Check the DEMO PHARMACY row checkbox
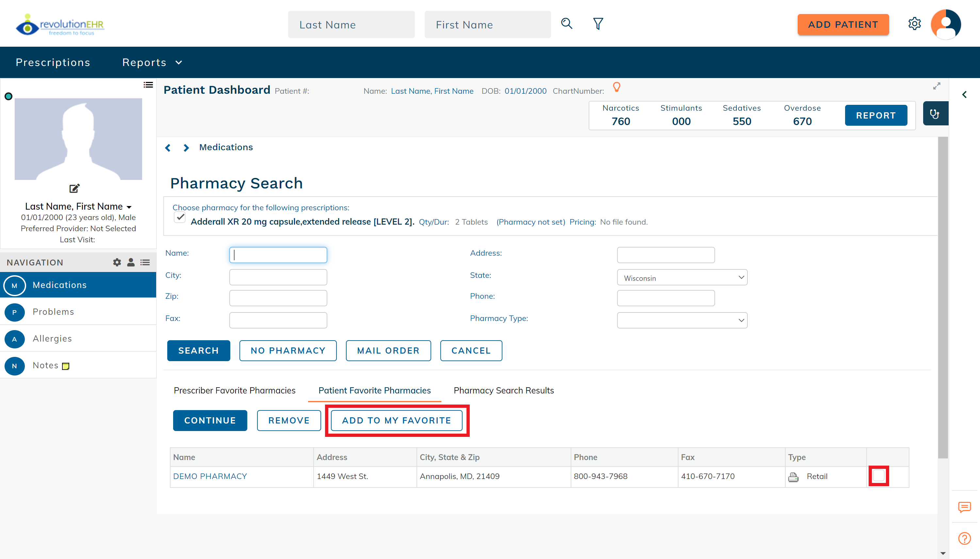The image size is (980, 559). (879, 476)
